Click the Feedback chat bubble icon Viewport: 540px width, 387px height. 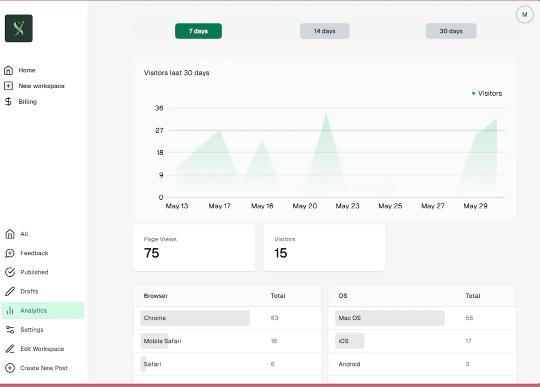[10, 253]
